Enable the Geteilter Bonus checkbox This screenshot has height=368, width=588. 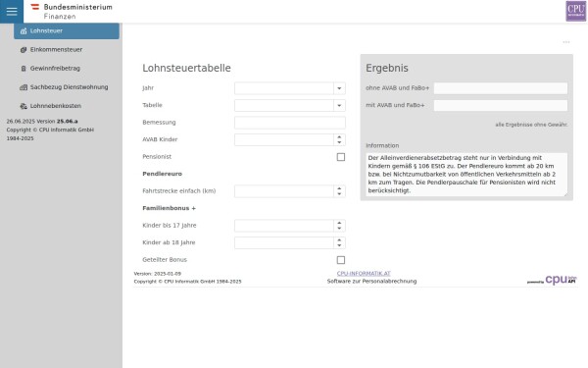pyautogui.click(x=340, y=260)
